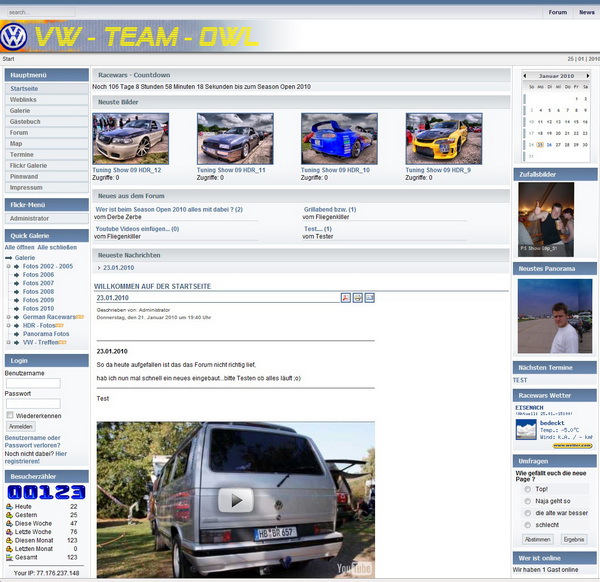Submit poll vote with Abstimmen button

pyautogui.click(x=537, y=539)
